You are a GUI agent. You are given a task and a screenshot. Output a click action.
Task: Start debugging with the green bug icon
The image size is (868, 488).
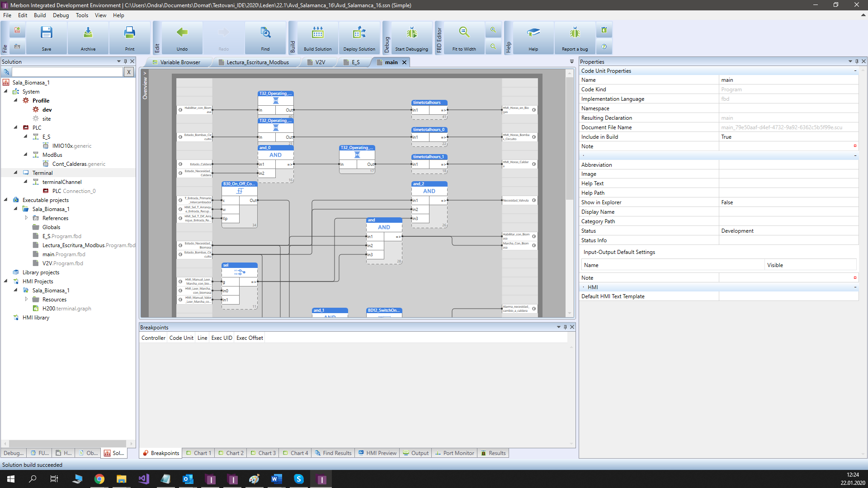[x=411, y=33]
